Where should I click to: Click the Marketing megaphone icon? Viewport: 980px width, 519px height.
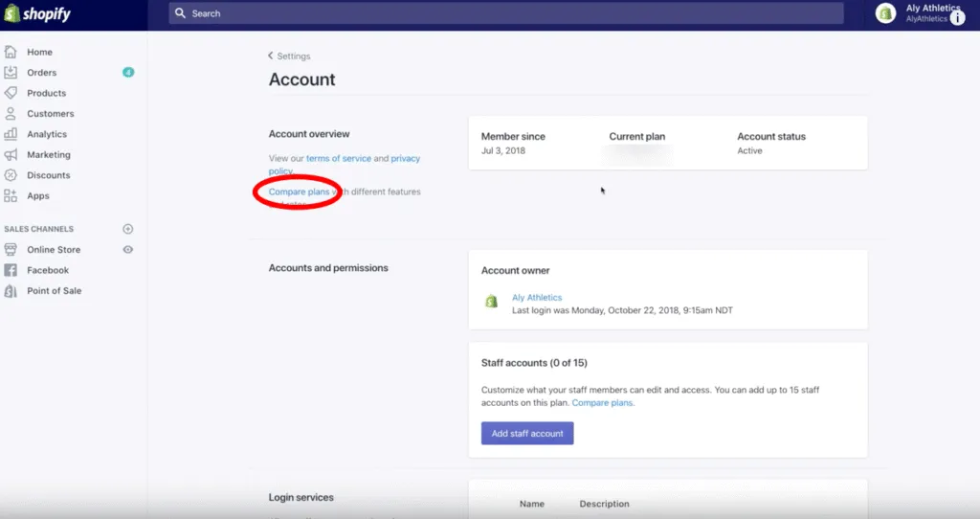[x=11, y=154]
